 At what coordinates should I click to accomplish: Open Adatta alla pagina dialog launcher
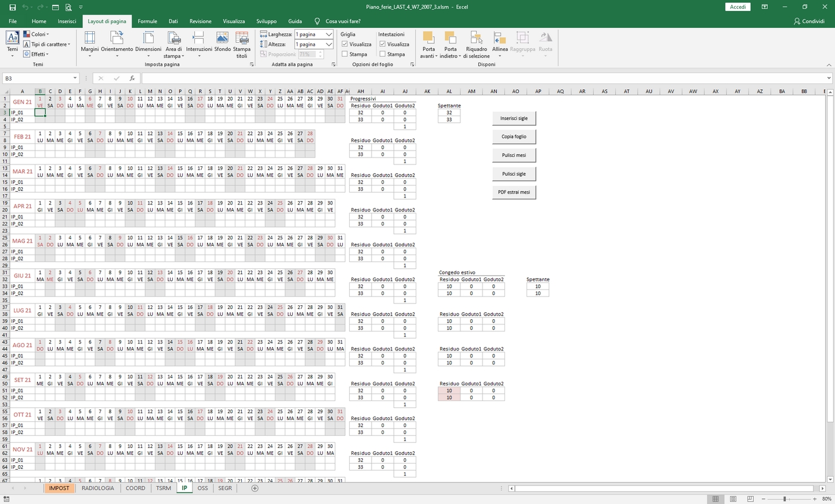coord(333,64)
